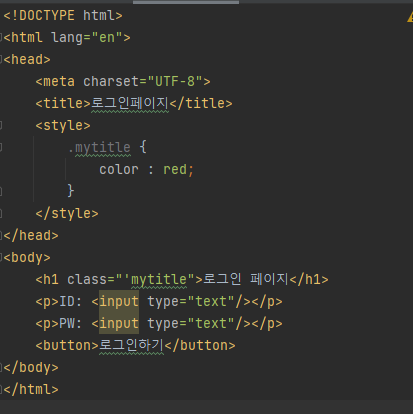Collapse the opening body tag fold marker
413x414 pixels.
(x=1, y=257)
